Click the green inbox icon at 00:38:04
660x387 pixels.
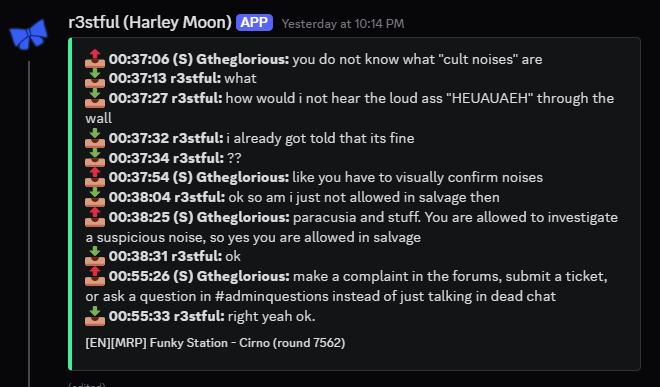click(95, 197)
